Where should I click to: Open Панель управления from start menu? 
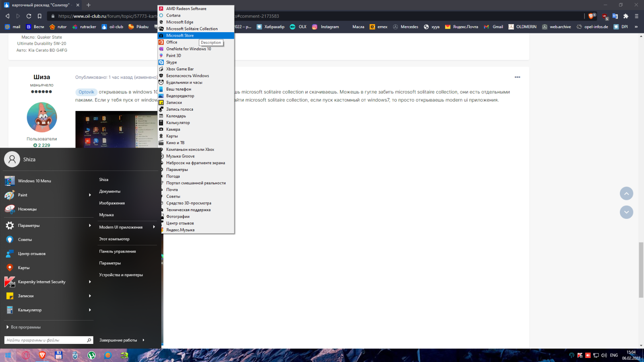[x=118, y=251]
